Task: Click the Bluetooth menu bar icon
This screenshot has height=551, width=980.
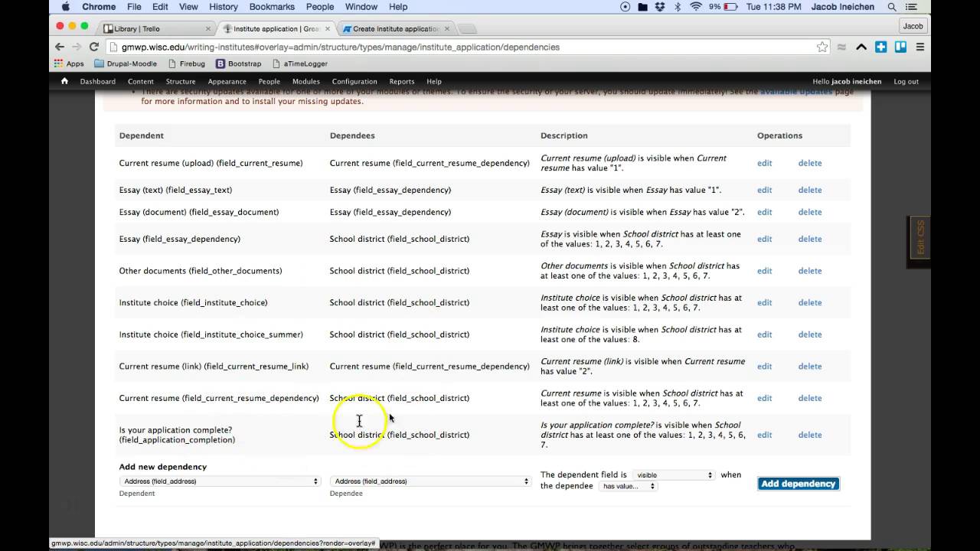Action: [x=678, y=7]
